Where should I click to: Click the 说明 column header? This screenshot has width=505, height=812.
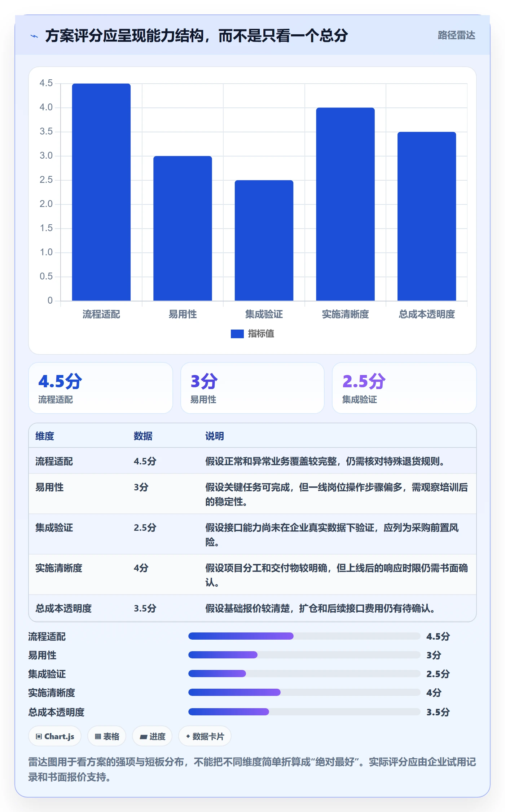pos(215,436)
